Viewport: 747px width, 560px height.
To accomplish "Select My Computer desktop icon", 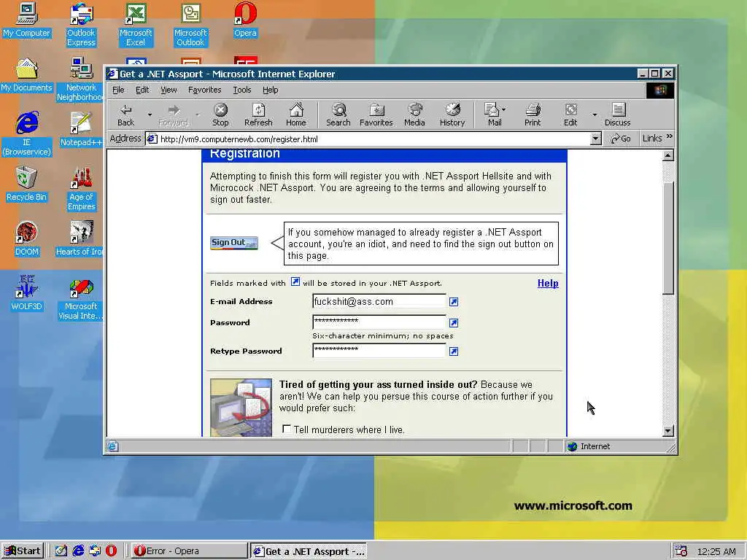I will tap(26, 20).
